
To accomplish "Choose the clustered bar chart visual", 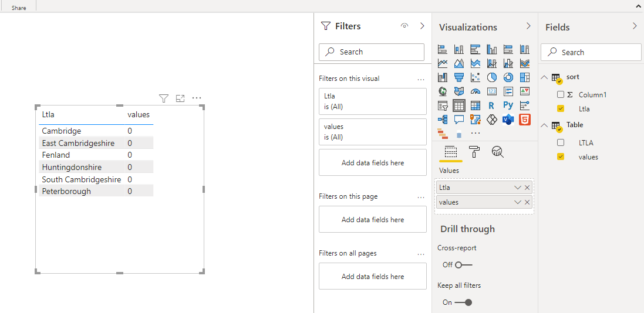I will point(475,50).
